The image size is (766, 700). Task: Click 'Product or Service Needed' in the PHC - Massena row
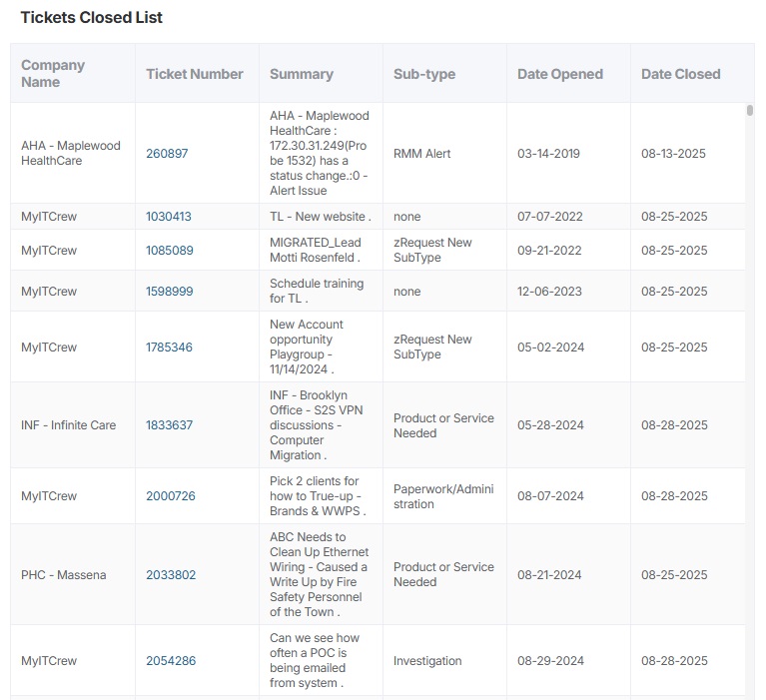pyautogui.click(x=443, y=574)
